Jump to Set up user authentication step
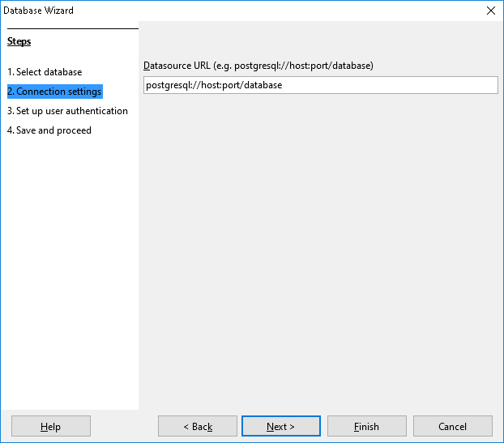Screen dimensions: 504x443 click(67, 111)
